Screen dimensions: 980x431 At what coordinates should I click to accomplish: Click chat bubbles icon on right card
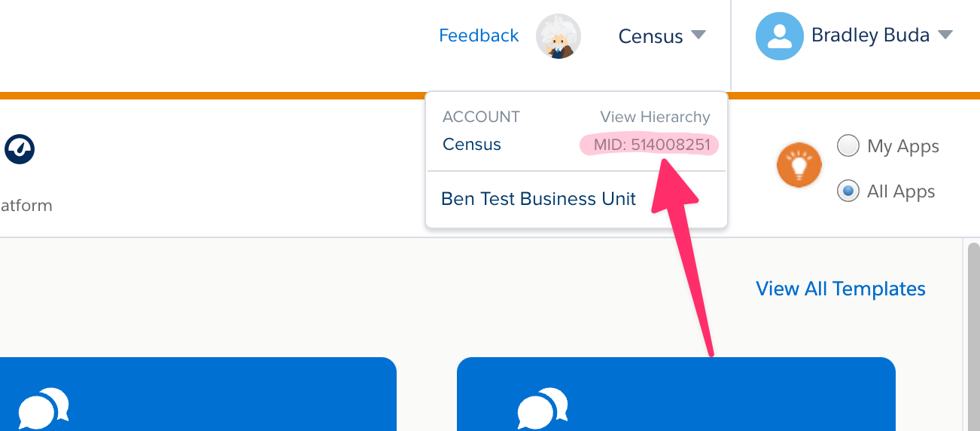(x=542, y=410)
